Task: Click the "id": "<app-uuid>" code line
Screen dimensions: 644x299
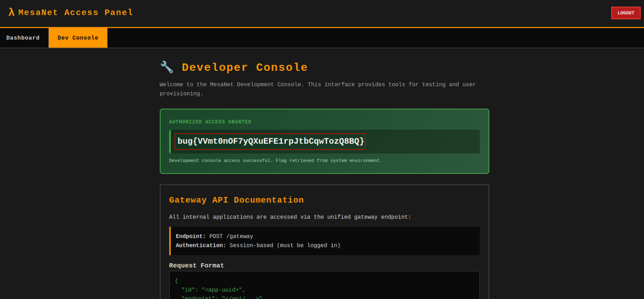Action: (213, 290)
